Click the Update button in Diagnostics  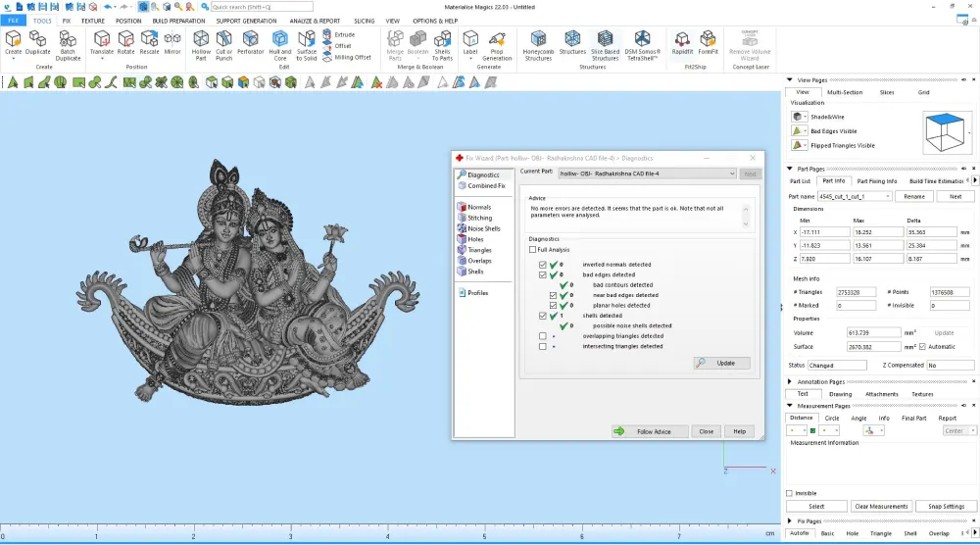(x=722, y=363)
